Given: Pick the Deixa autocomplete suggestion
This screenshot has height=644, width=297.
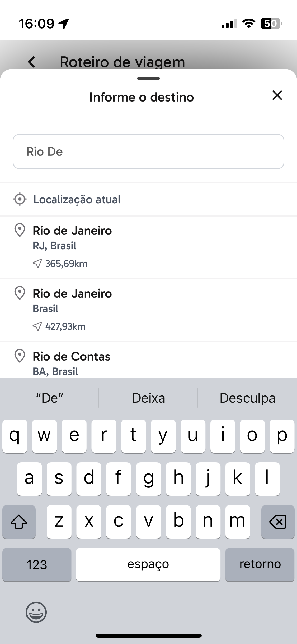Looking at the screenshot, I should pos(148,398).
